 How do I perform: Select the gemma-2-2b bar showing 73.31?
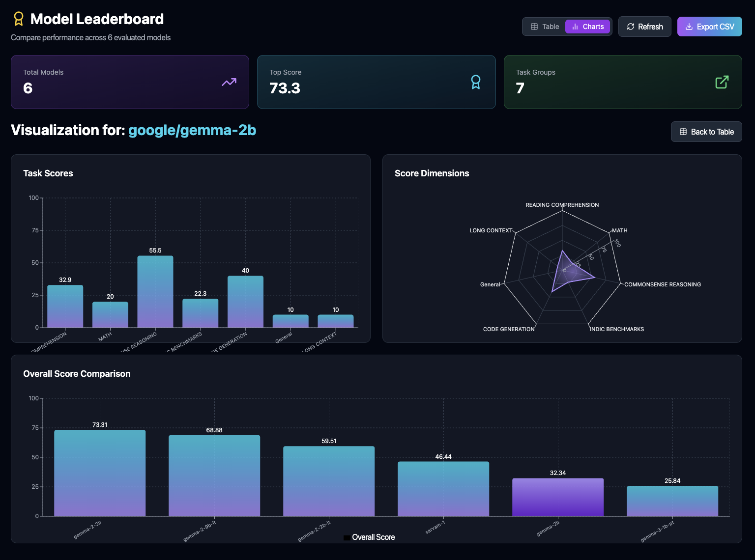click(x=100, y=473)
